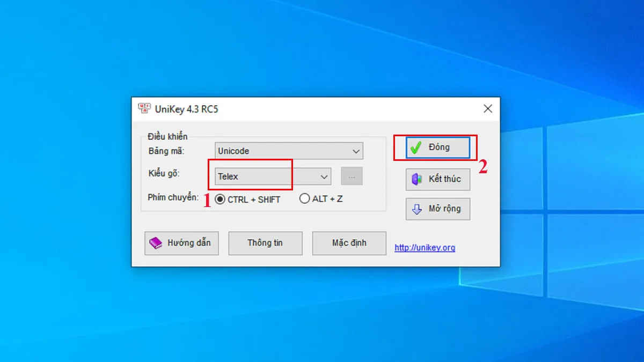This screenshot has height=362, width=644.
Task: Expand the Bảng mã dropdown arrow
Action: [x=356, y=152]
